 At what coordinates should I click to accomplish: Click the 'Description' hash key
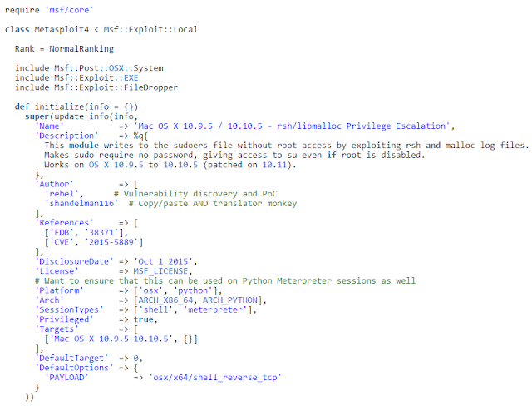tap(66, 136)
